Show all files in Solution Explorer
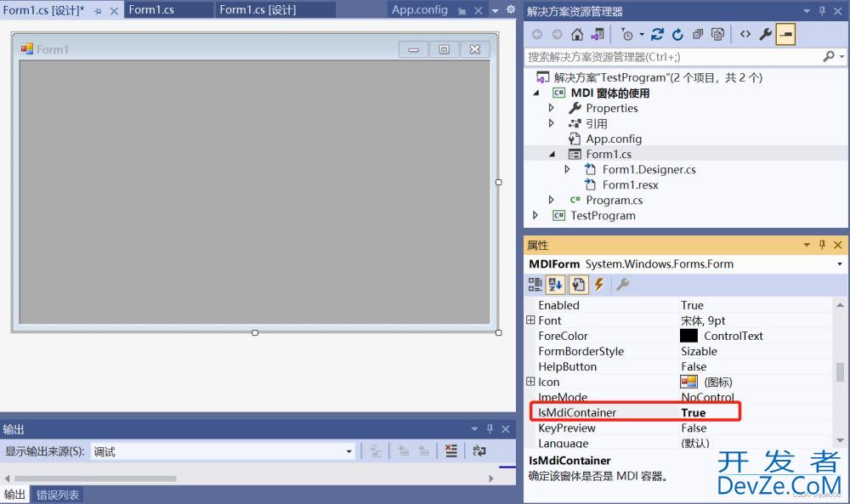The height and width of the screenshot is (504, 850). pyautogui.click(x=717, y=35)
